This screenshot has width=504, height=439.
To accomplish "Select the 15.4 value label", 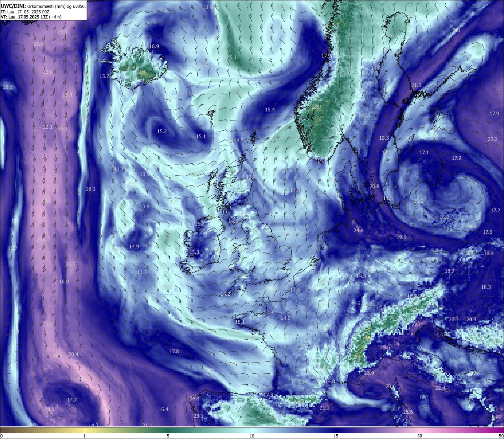I will (x=270, y=109).
